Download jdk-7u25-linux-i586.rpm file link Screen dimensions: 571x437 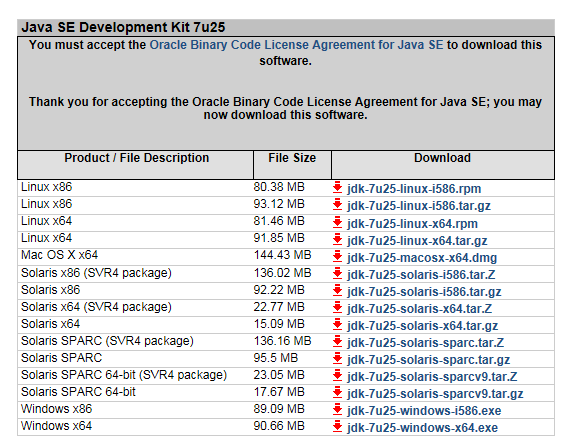tap(414, 189)
